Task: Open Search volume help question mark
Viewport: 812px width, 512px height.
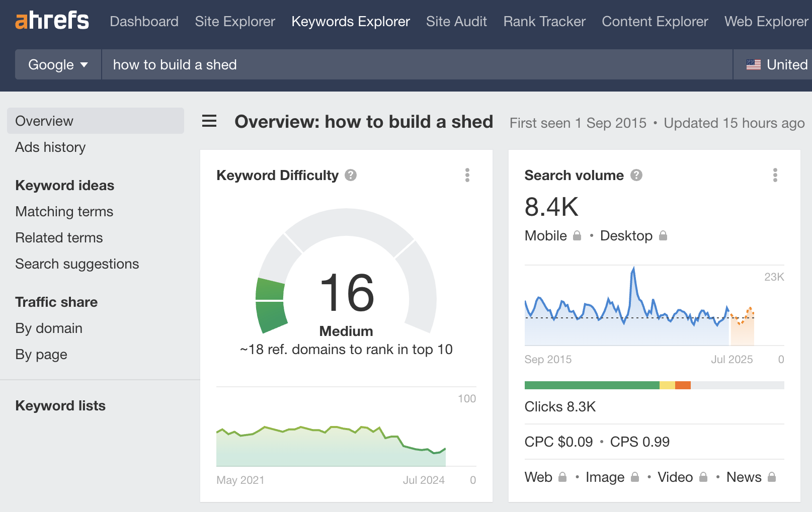Action: (x=636, y=175)
